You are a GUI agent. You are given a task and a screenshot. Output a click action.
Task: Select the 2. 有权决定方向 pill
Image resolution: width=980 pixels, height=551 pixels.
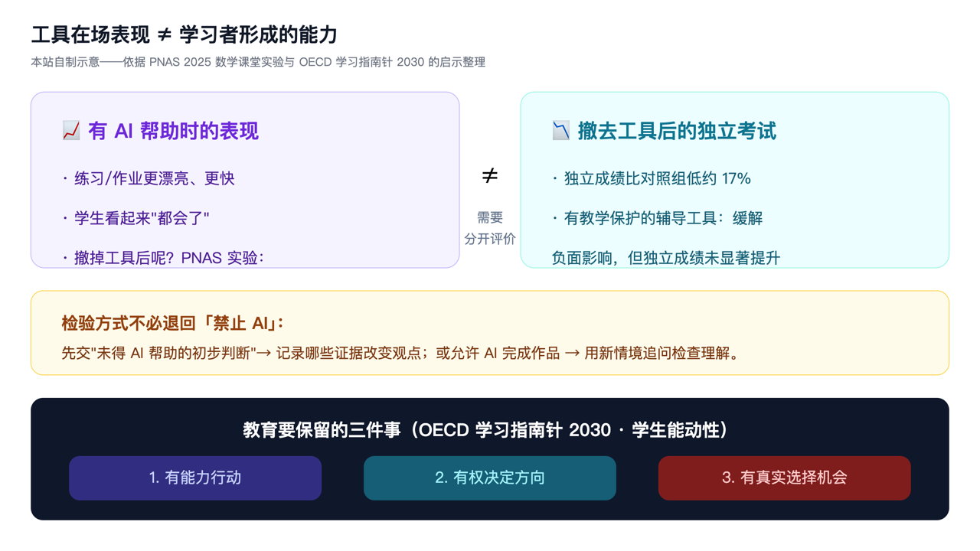[x=490, y=478]
